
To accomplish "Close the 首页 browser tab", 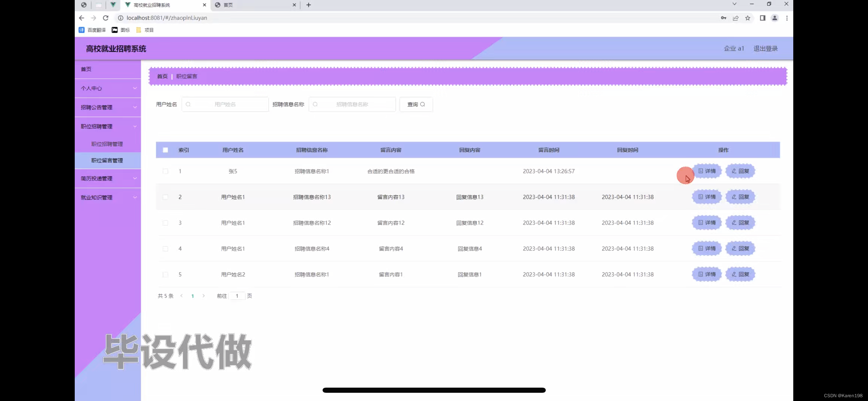I will point(294,5).
